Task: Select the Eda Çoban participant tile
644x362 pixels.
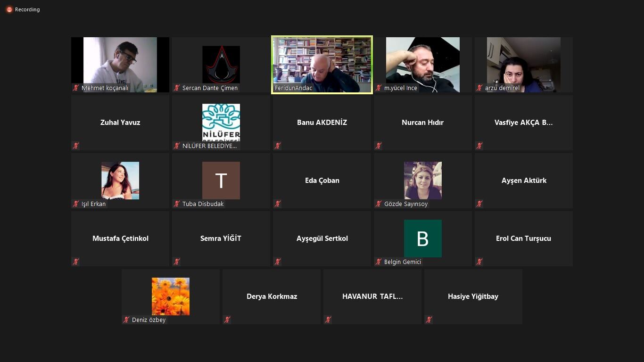Action: tap(322, 181)
